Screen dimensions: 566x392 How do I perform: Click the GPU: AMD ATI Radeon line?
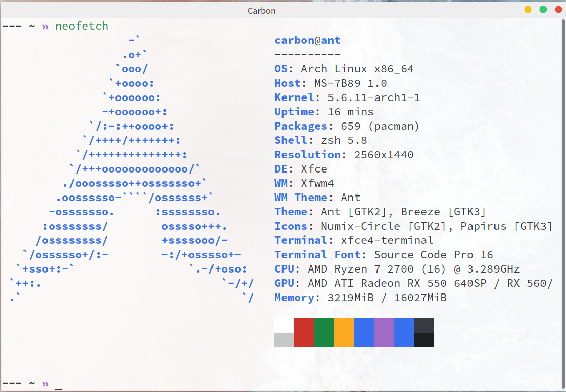pyautogui.click(x=414, y=283)
